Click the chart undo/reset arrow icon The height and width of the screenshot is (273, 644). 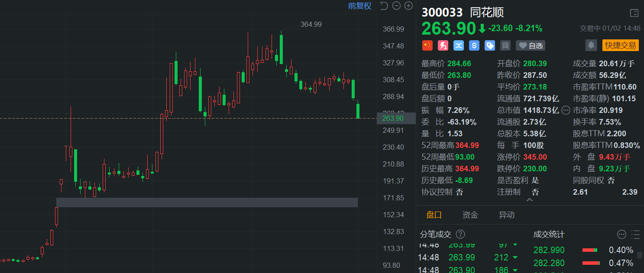(384, 6)
